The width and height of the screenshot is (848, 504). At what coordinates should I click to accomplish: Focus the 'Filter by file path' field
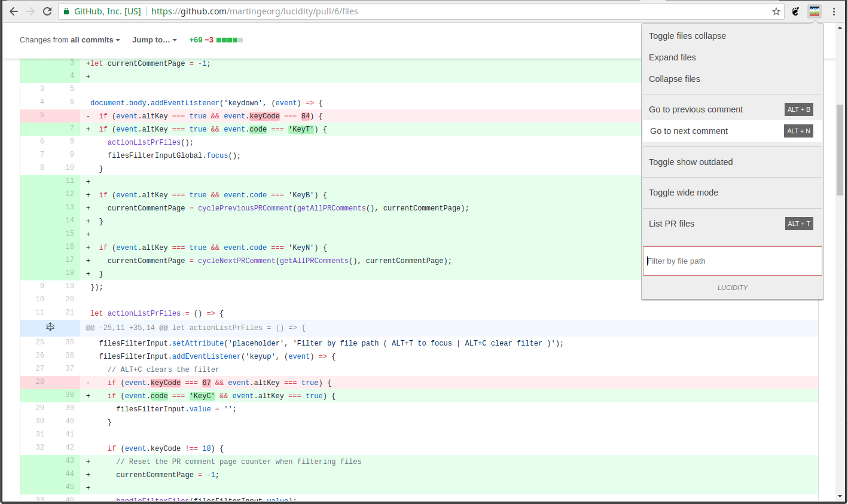tap(732, 261)
